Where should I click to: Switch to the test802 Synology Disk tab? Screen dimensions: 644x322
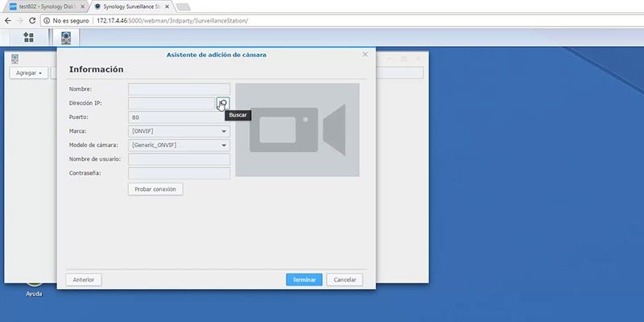point(48,7)
